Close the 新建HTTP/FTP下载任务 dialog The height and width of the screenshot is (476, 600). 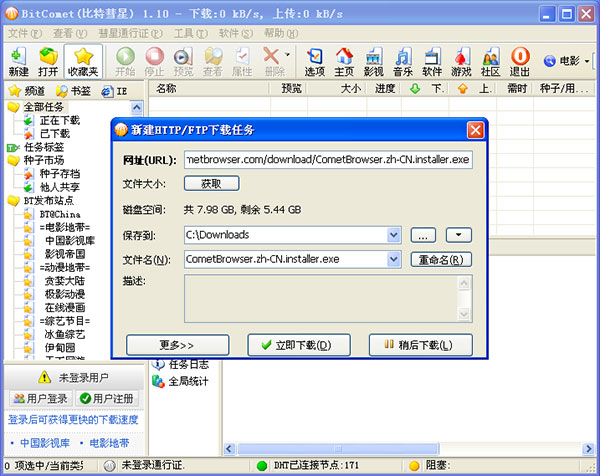click(475, 130)
